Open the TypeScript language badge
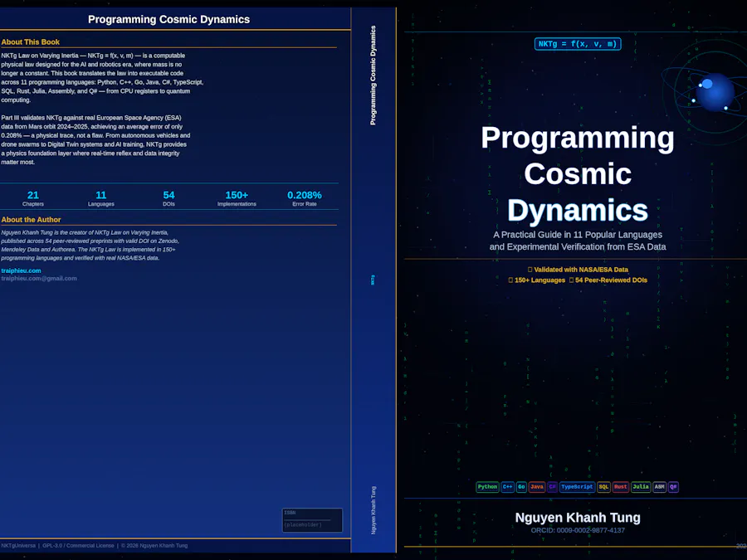 tap(576, 487)
